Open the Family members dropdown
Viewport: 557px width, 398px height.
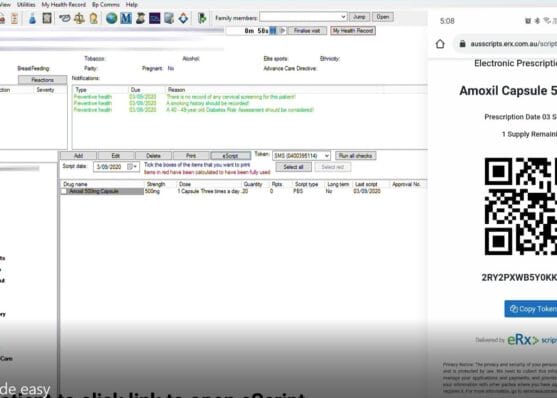pos(303,17)
